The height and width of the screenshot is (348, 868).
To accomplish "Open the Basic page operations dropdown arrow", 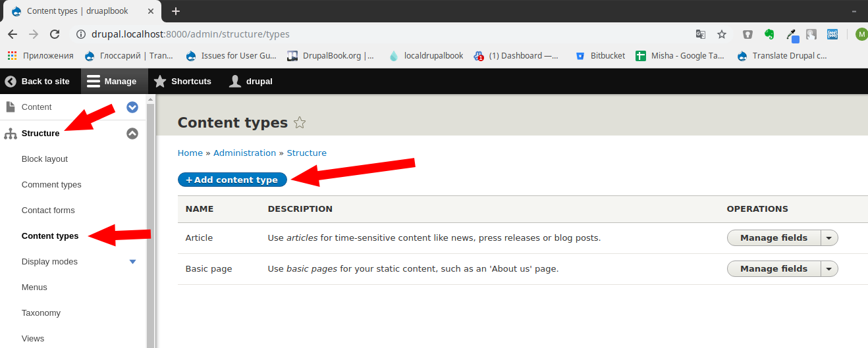I will point(829,268).
